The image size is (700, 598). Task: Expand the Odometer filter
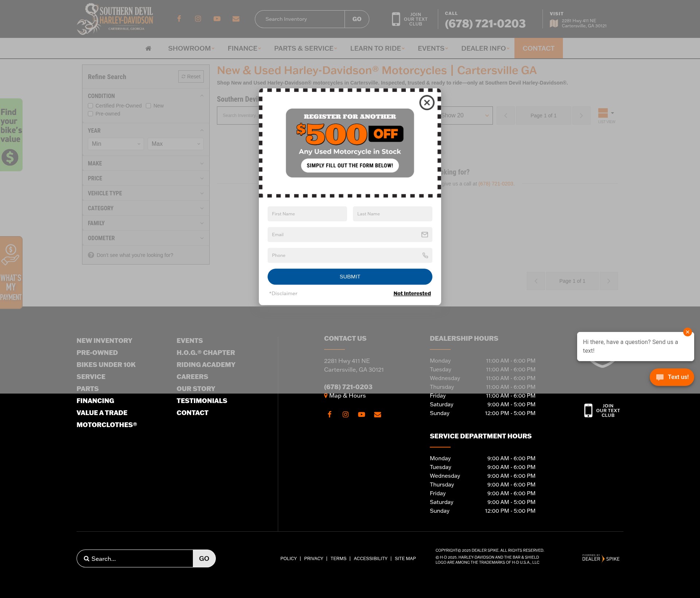pyautogui.click(x=146, y=238)
